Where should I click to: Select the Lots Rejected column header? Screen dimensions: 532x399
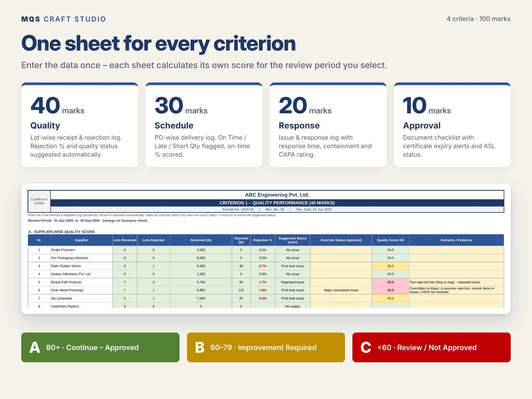(153, 240)
